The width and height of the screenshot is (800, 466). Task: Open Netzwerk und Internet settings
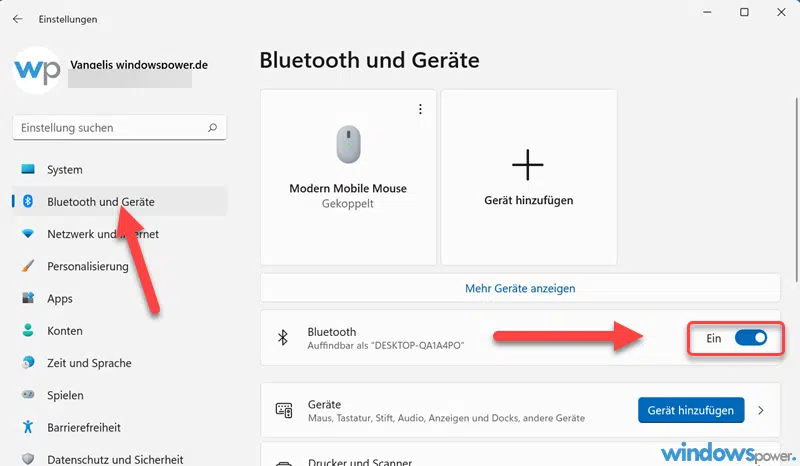click(x=119, y=234)
